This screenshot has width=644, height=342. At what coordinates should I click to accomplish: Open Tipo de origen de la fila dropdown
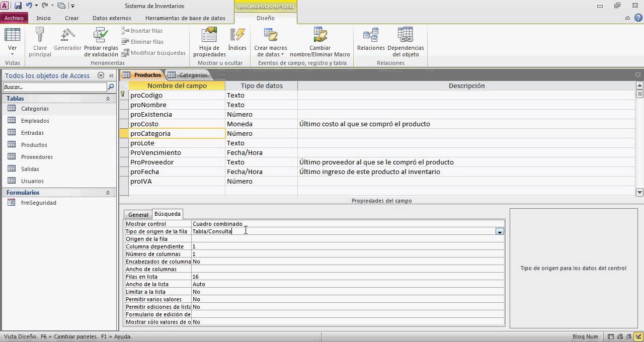click(500, 231)
